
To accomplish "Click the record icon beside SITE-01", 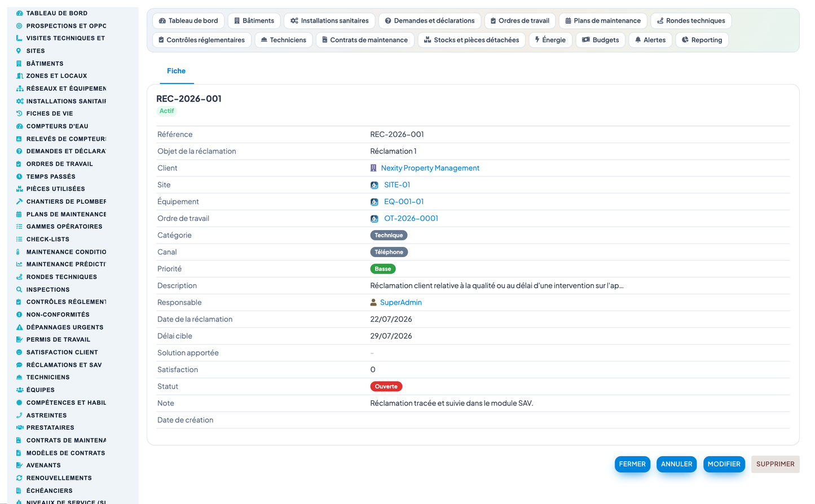I will click(x=375, y=185).
